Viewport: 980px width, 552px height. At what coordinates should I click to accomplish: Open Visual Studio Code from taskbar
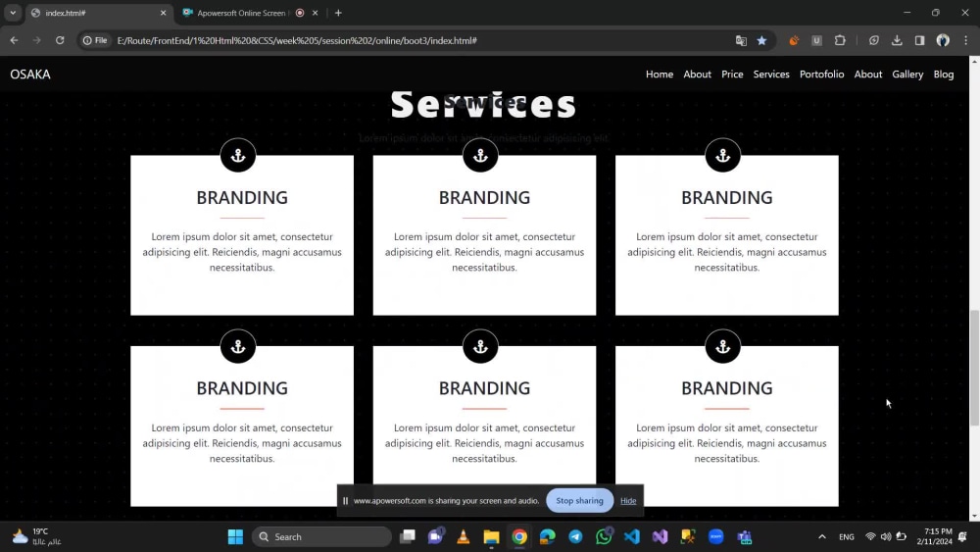(632, 536)
